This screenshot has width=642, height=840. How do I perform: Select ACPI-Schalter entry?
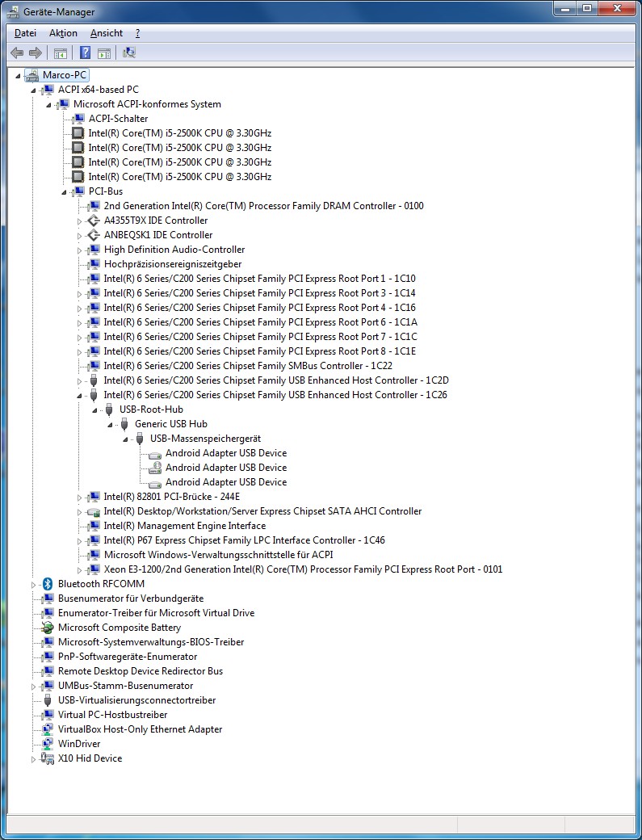click(119, 119)
